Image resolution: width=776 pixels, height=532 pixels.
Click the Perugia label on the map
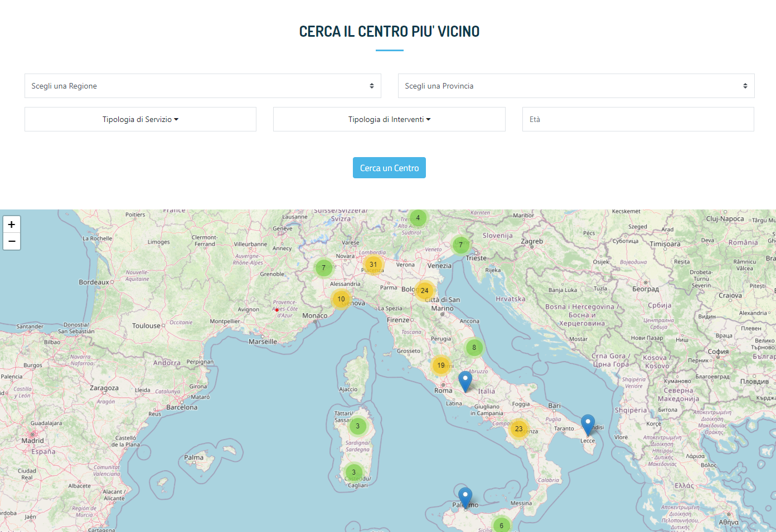[x=441, y=339]
